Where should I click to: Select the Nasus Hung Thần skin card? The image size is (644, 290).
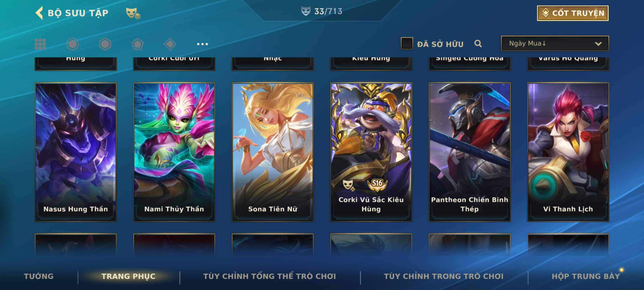click(76, 152)
